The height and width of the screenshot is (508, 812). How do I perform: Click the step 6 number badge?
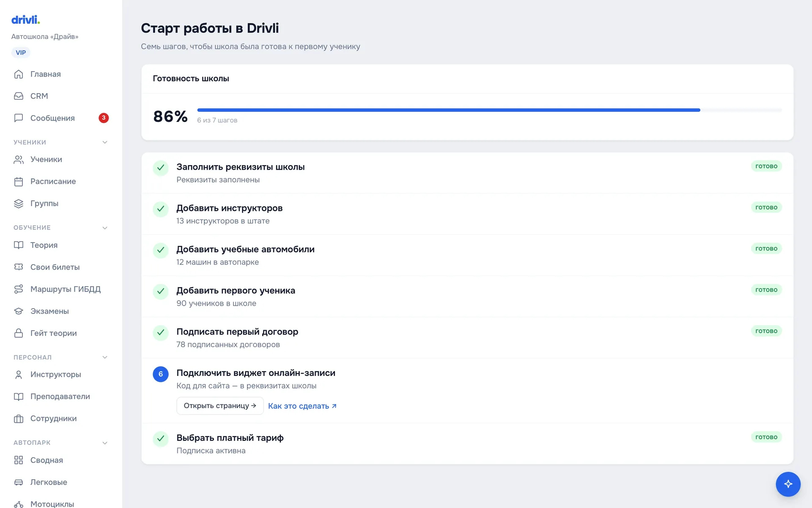(x=161, y=374)
